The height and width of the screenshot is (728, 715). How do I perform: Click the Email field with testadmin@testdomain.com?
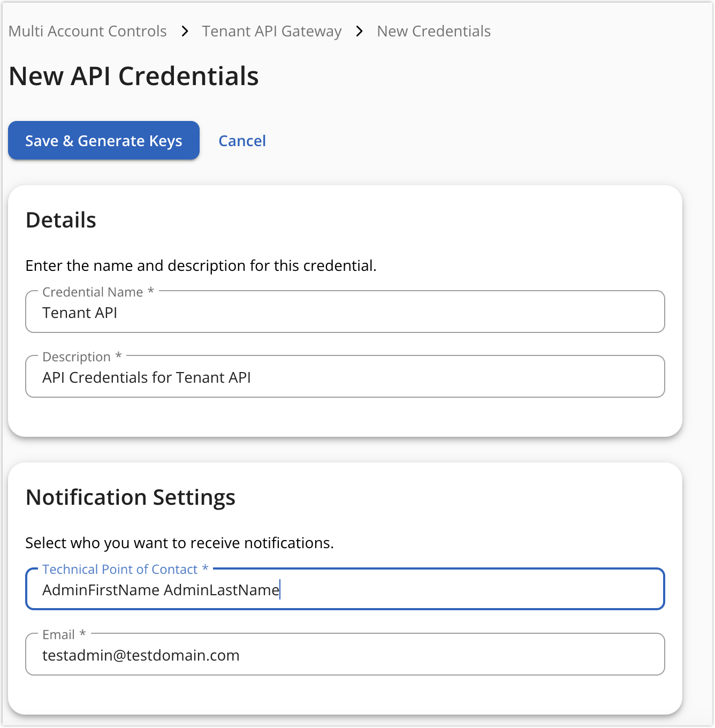pos(345,656)
